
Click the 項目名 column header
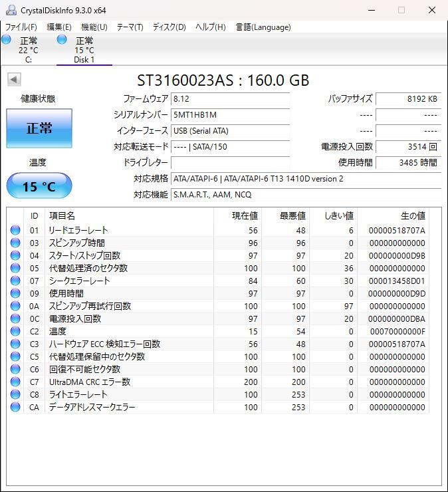tap(129, 216)
